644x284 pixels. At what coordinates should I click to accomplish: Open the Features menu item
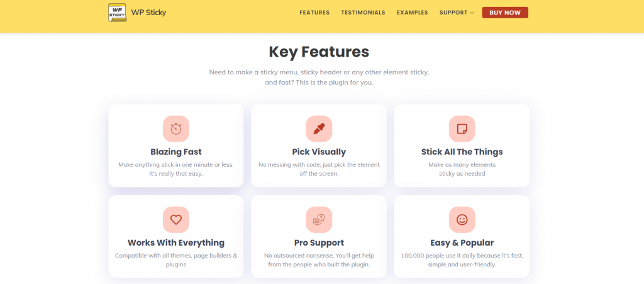pos(314,13)
